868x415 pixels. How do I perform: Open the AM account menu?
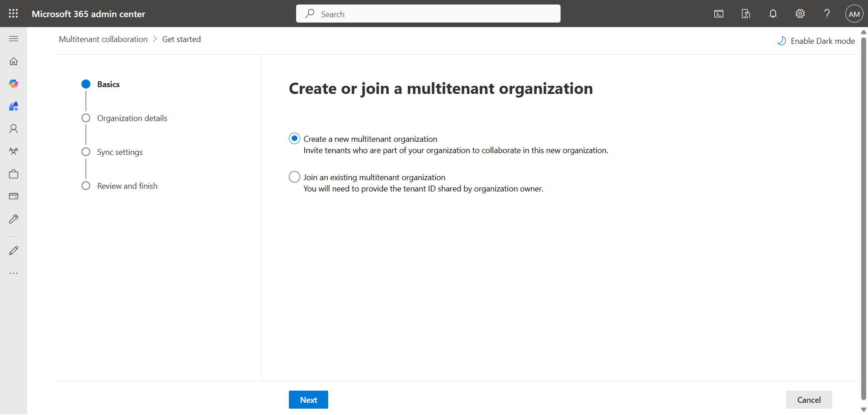(854, 14)
